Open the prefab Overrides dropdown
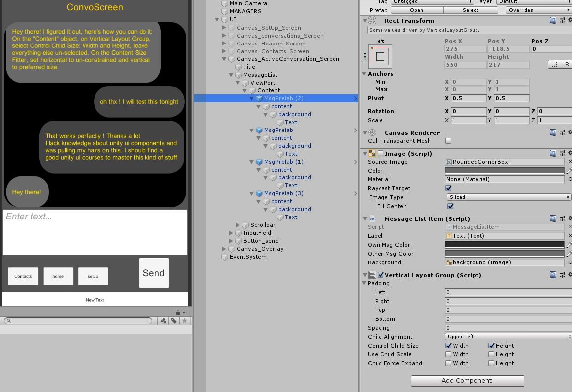 (539, 10)
